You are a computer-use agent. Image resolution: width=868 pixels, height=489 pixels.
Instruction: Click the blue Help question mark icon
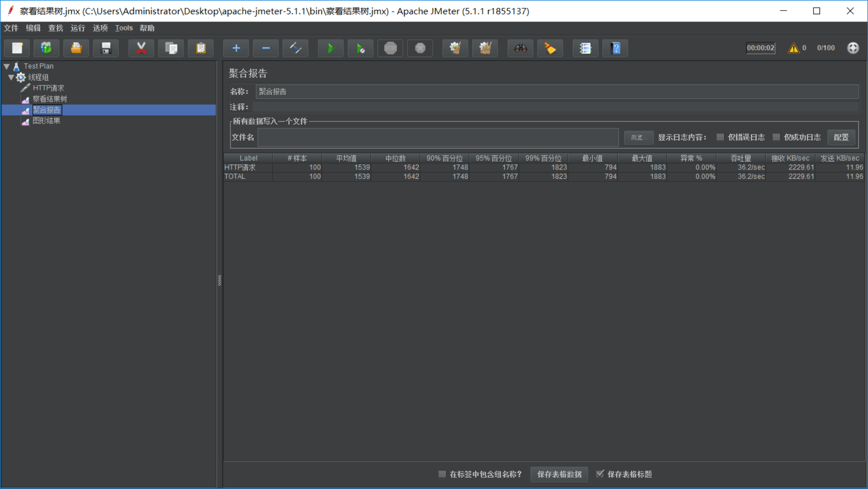(x=615, y=48)
